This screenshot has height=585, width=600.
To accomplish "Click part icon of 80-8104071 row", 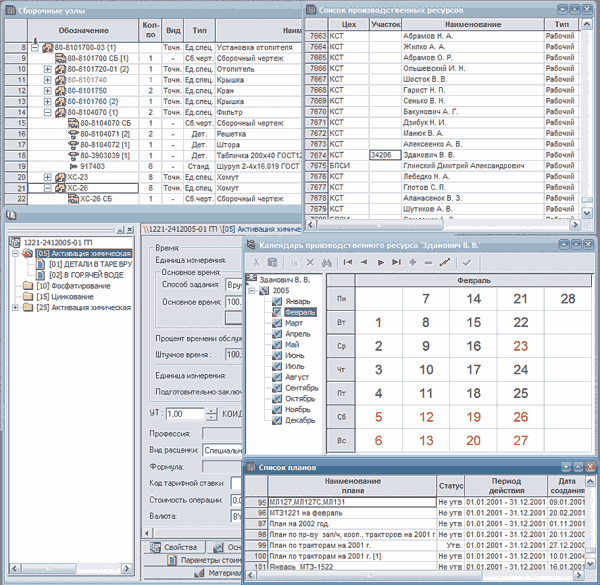I will [73, 134].
